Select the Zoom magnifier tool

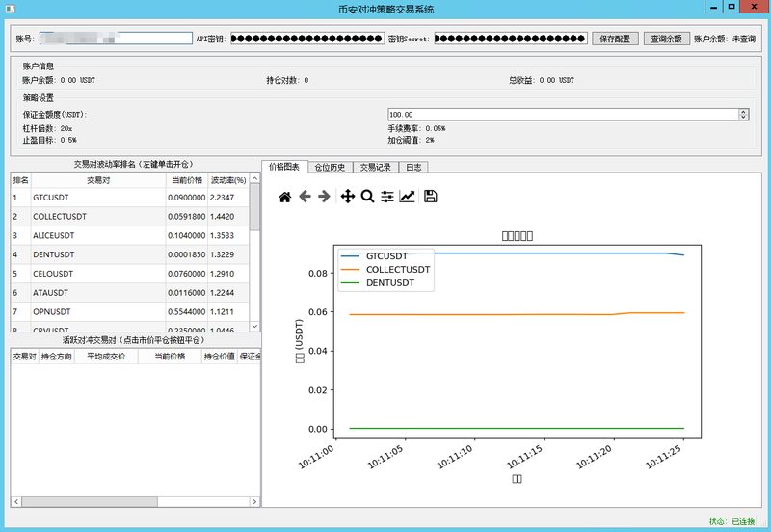(x=367, y=197)
